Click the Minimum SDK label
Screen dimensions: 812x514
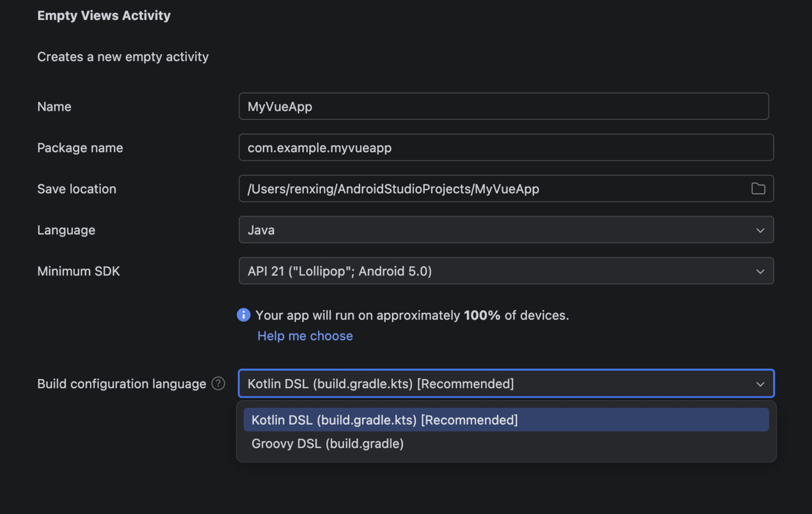coord(78,271)
